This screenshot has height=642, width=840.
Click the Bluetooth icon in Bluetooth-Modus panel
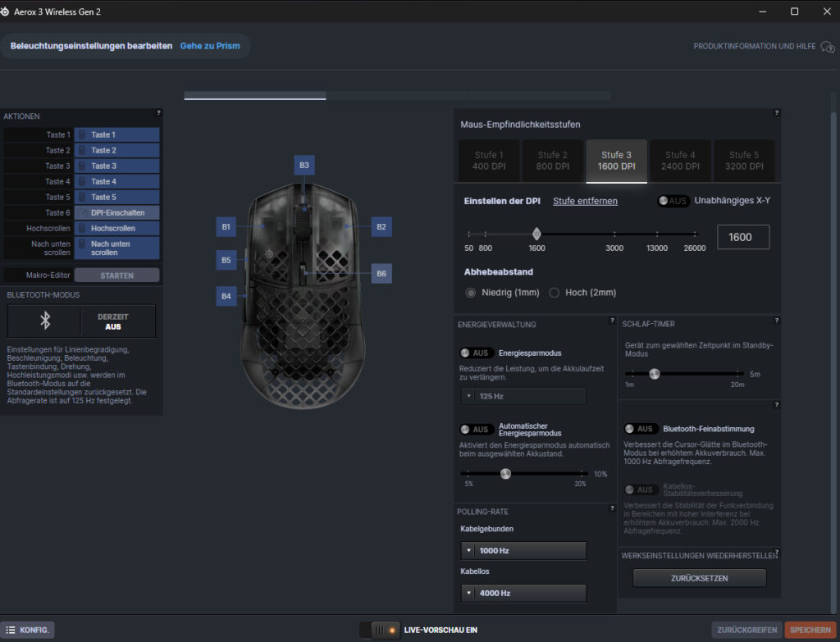point(45,321)
